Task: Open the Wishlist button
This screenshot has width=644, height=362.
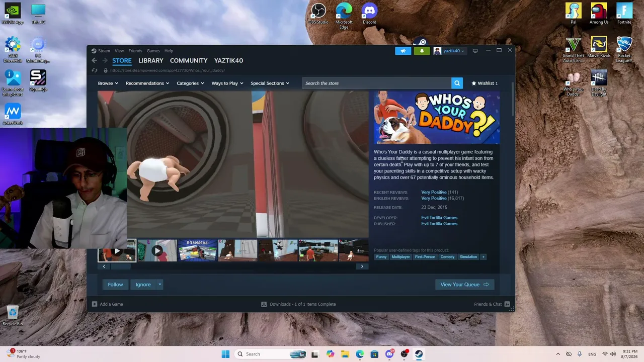Action: (x=485, y=83)
